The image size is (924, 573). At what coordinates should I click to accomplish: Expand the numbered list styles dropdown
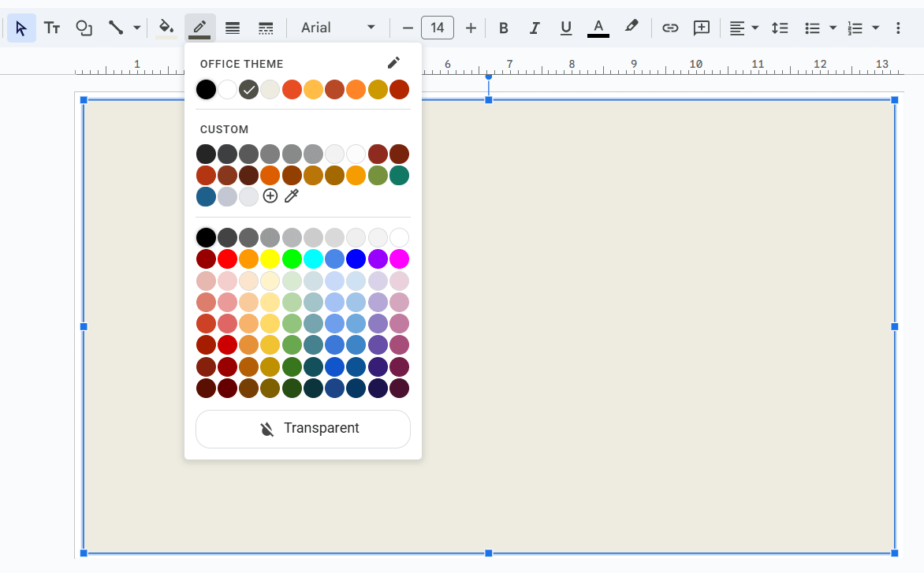coord(875,28)
